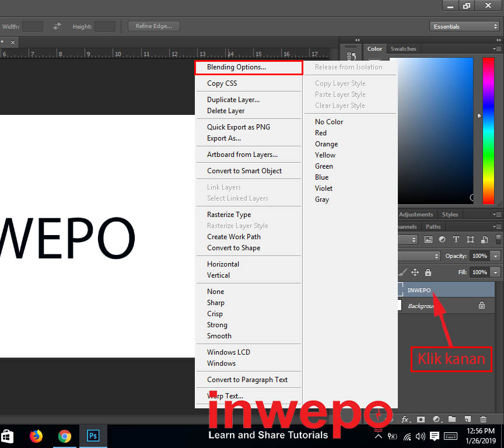Open the Essentials workspace dropdown
This screenshot has height=448, width=504.
(465, 26)
